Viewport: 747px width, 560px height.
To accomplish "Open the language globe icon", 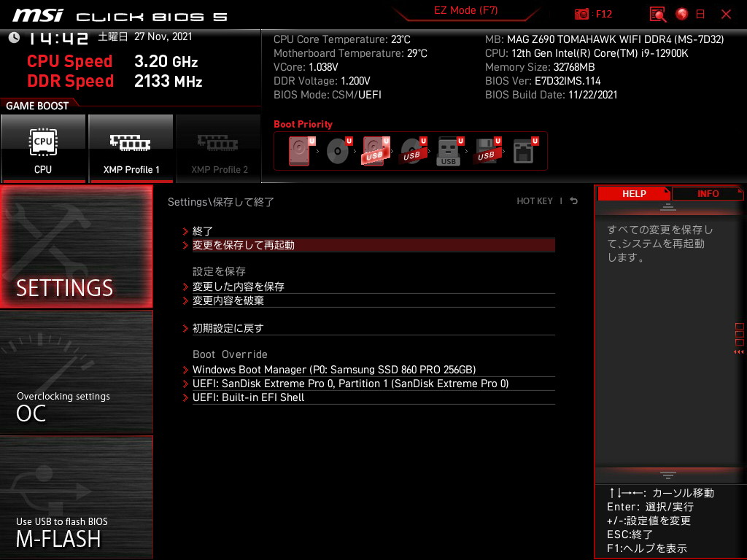I will 682,14.
